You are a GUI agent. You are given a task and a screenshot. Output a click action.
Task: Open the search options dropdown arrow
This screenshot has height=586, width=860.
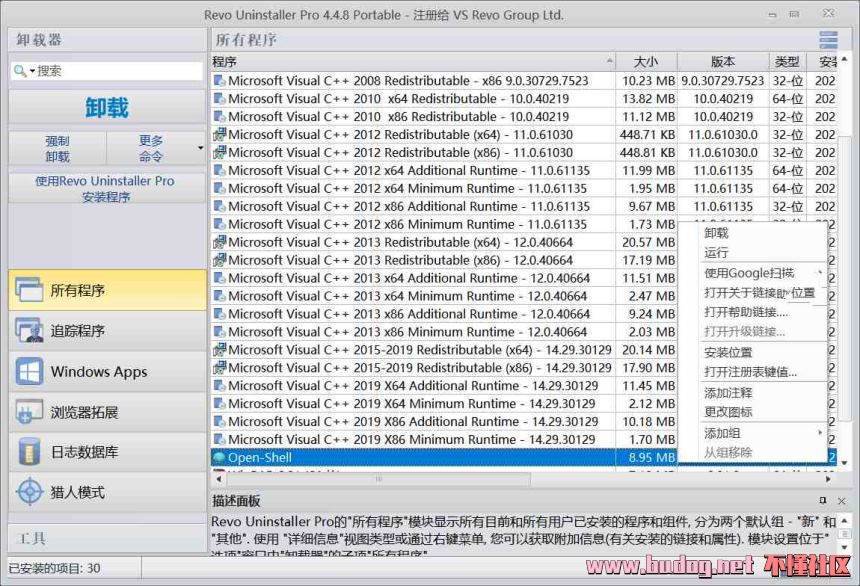[x=32, y=71]
